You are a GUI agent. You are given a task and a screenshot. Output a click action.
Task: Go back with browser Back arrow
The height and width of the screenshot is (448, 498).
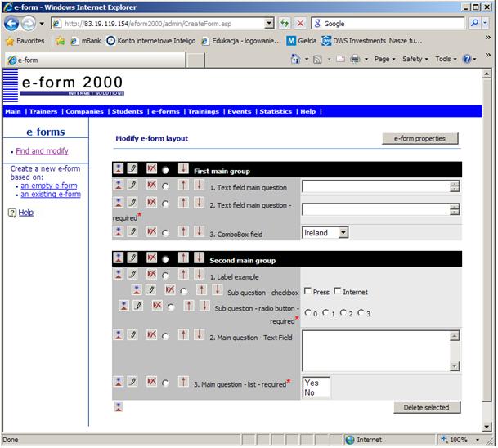click(11, 24)
